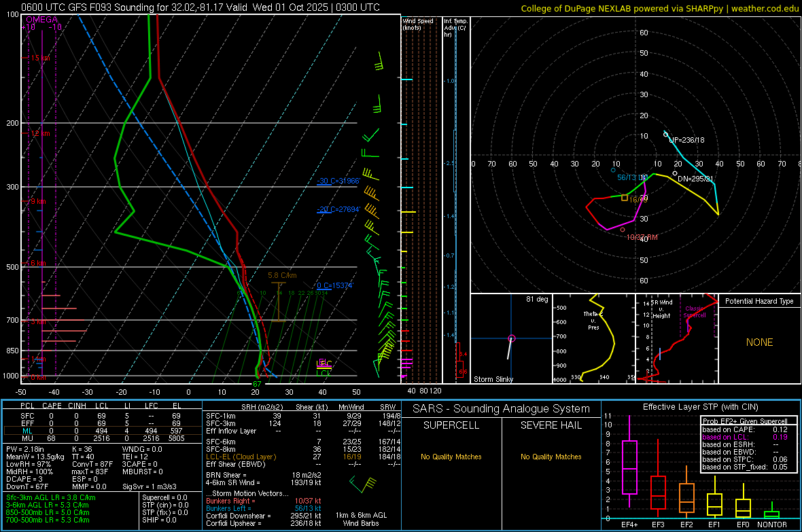Click the 'Prob EF2+ Given Supercell' header
This screenshot has width=802, height=532.
(745, 421)
